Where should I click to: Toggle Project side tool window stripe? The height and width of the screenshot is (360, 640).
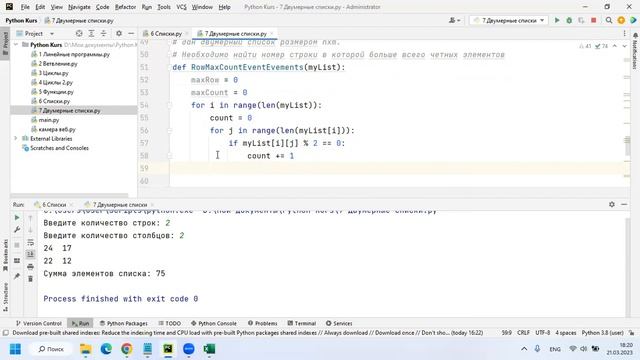5,43
